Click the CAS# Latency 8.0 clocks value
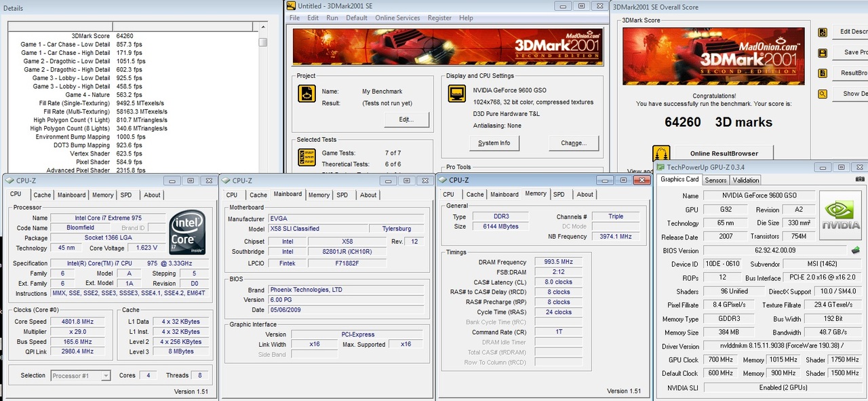868x401 pixels. [x=558, y=282]
